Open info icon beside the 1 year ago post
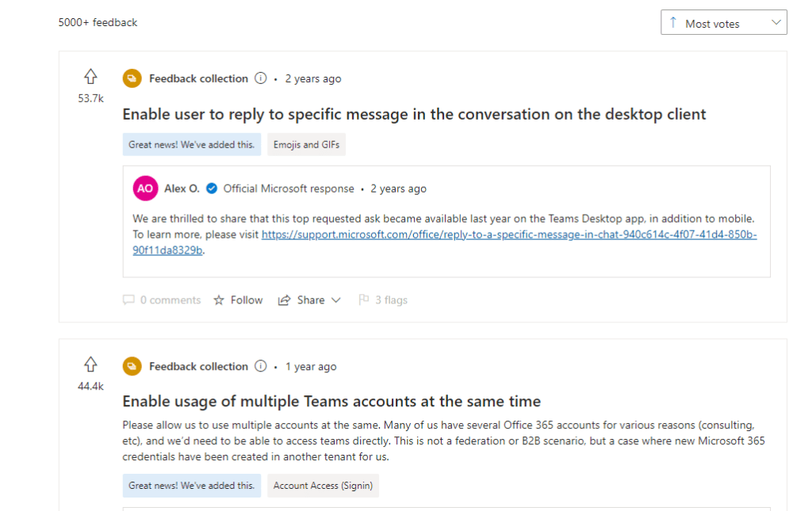The image size is (812, 511). (260, 366)
